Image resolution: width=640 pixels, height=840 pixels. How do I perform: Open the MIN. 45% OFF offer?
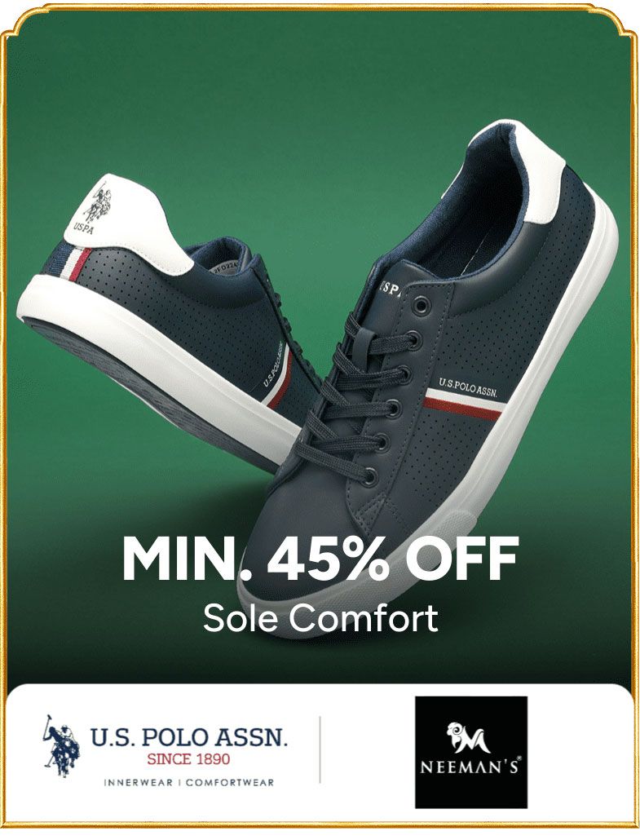pos(320,559)
